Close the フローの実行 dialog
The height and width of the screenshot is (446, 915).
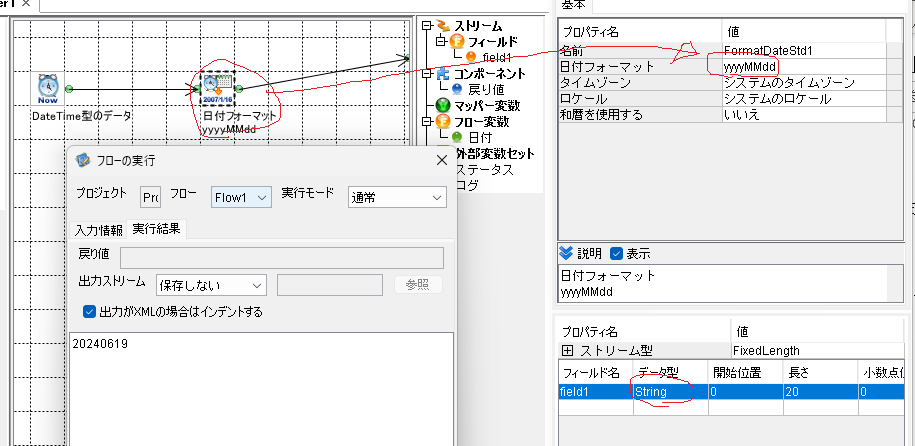442,161
